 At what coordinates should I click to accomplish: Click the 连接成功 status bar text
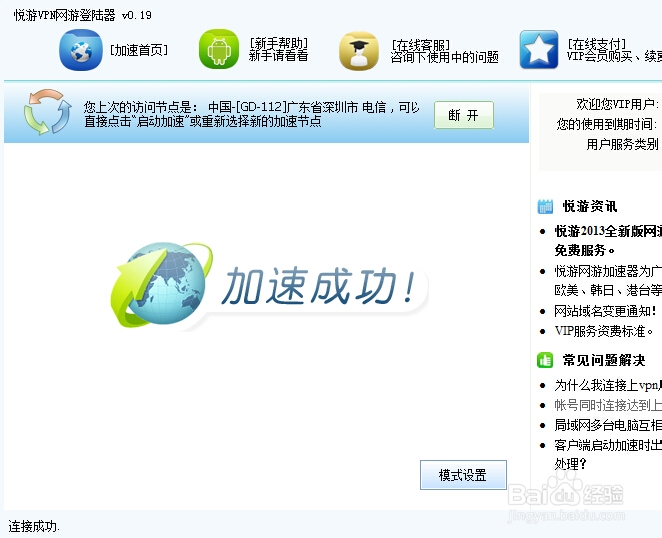pyautogui.click(x=34, y=526)
